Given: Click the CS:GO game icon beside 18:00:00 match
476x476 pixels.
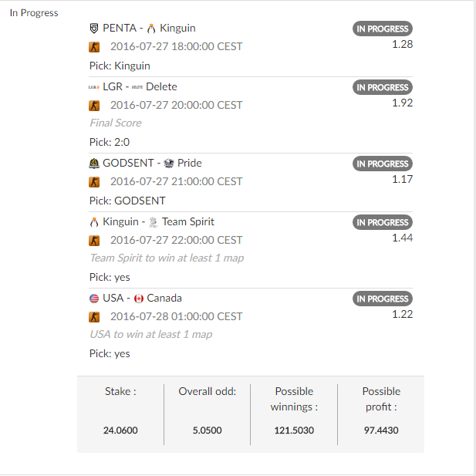Looking at the screenshot, I should (95, 46).
